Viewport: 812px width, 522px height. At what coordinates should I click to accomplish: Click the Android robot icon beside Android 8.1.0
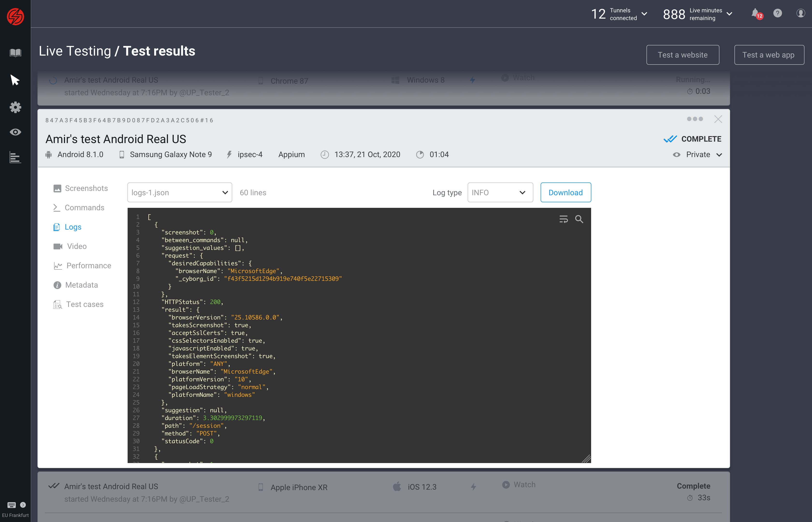point(49,155)
